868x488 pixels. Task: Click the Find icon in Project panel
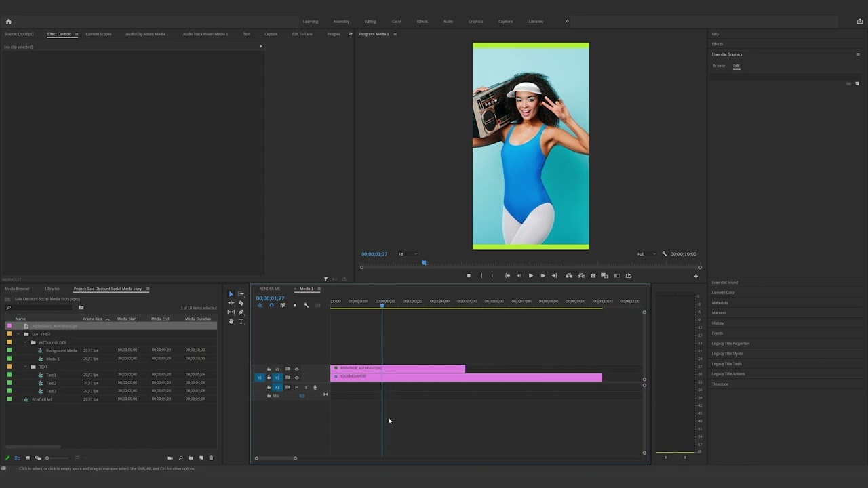(x=180, y=458)
